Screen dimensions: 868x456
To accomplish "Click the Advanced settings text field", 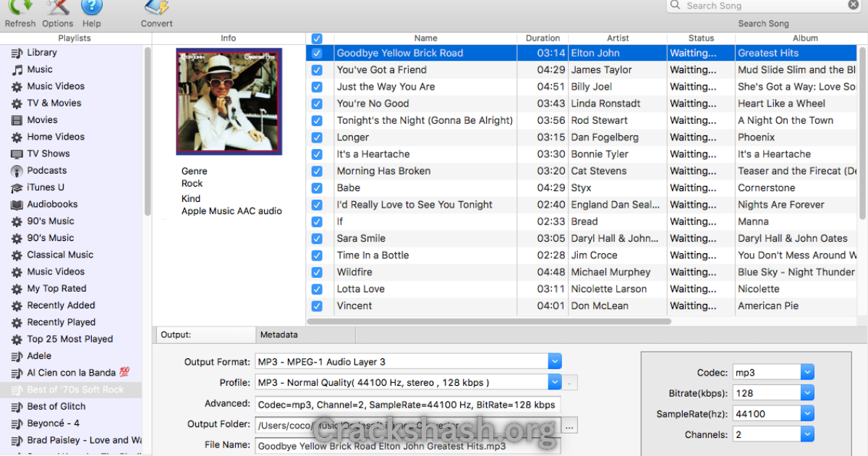I will pyautogui.click(x=408, y=405).
